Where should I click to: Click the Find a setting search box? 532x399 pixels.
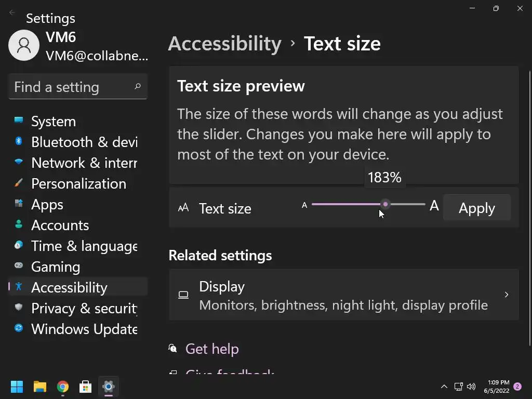(73, 87)
